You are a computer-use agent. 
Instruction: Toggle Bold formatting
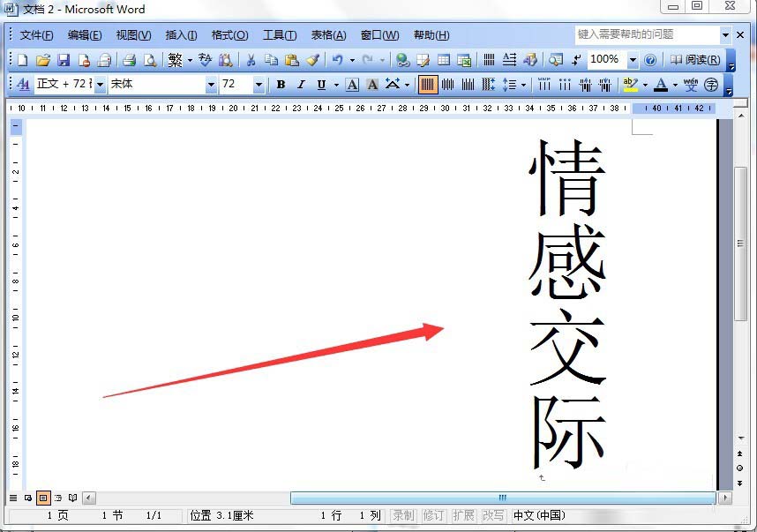[x=281, y=85]
